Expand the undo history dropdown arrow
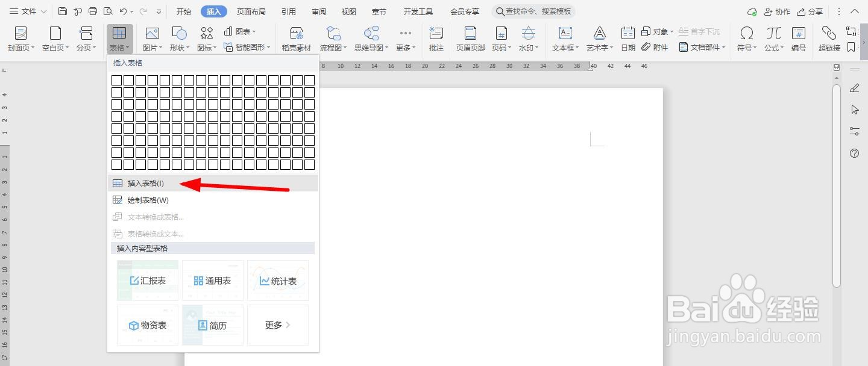The height and width of the screenshot is (366, 868). tap(131, 11)
